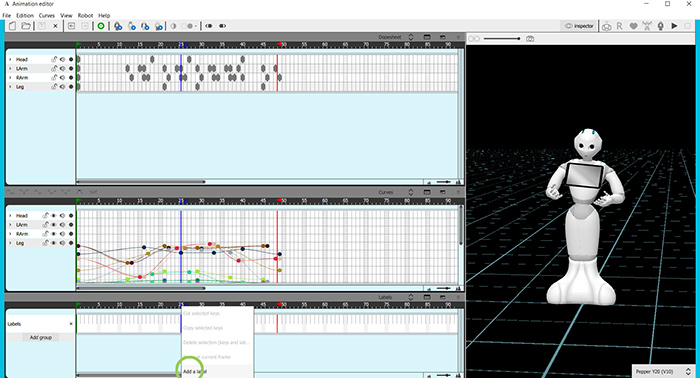Image resolution: width=700 pixels, height=378 pixels.
Task: Click the right eye-shaped toolbar icon
Action: tap(222, 26)
